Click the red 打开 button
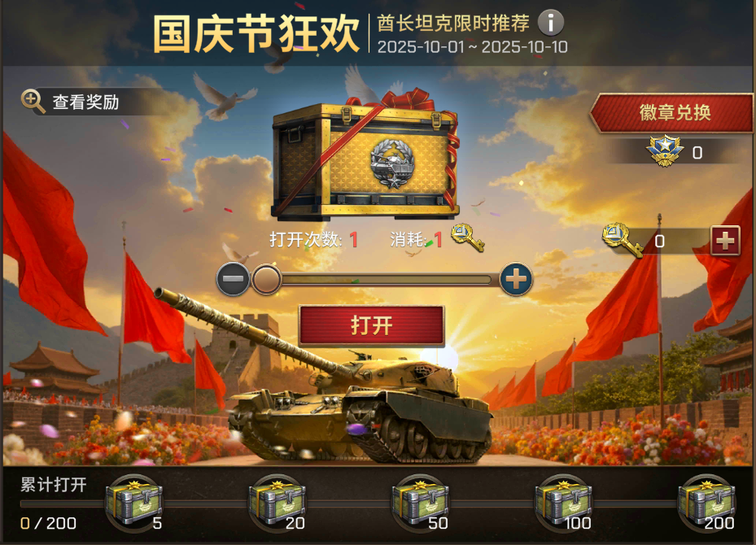This screenshot has width=756, height=545. pyautogui.click(x=371, y=325)
